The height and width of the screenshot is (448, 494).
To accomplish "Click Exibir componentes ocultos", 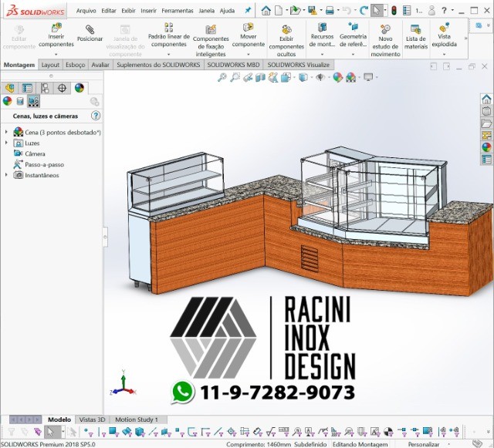I will tap(286, 41).
